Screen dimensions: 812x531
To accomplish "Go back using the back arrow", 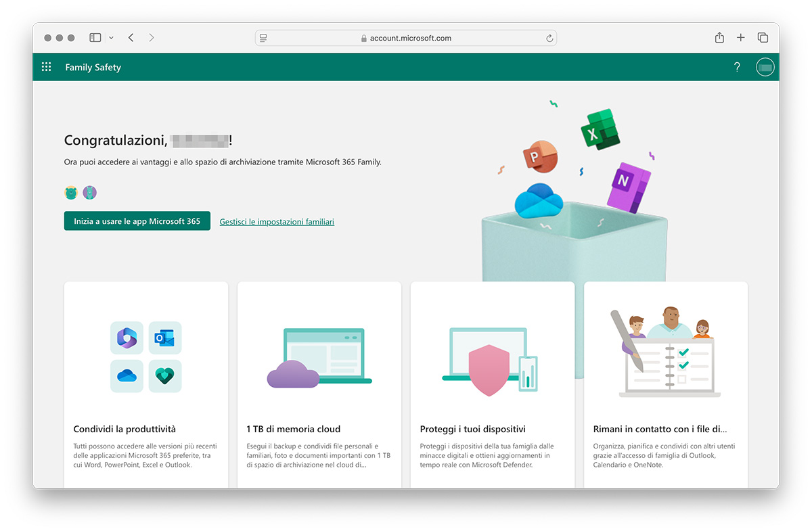I will coord(131,38).
